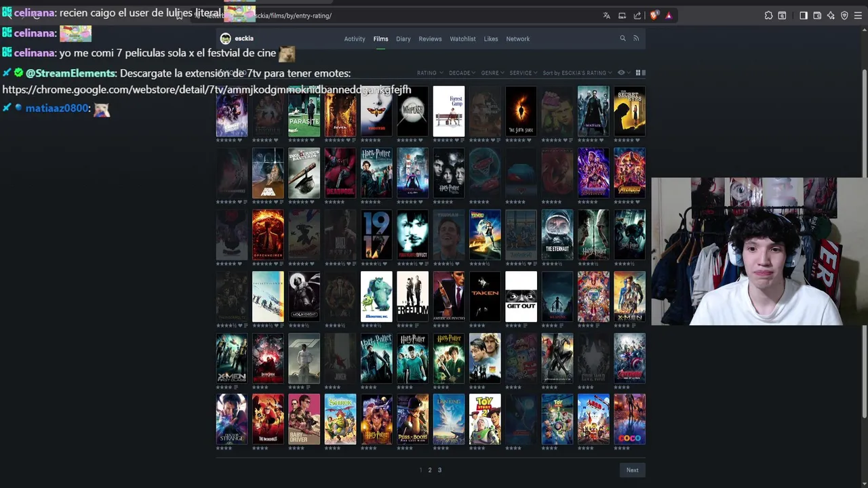The image size is (868, 488).
Task: Expand the GENRE filter dropdown
Action: (492, 73)
